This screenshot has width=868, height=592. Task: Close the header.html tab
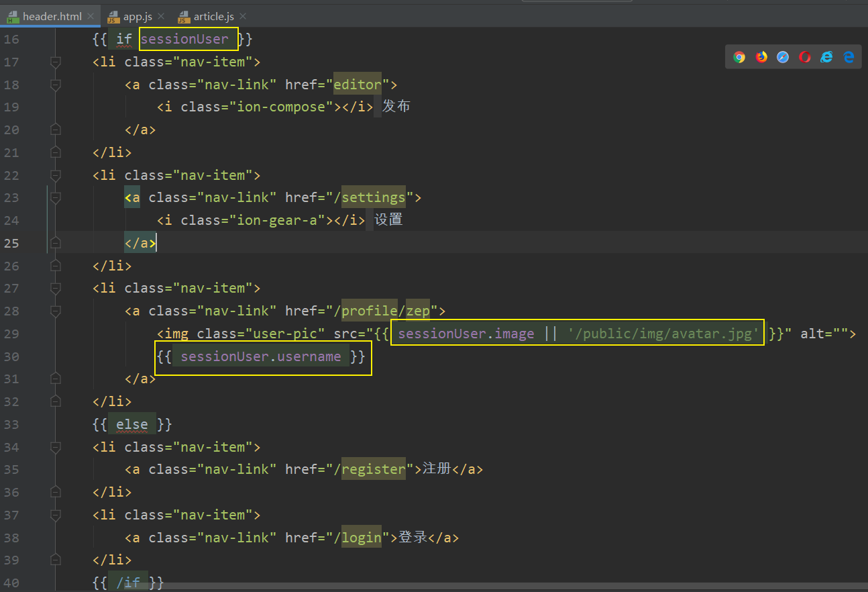[91, 16]
